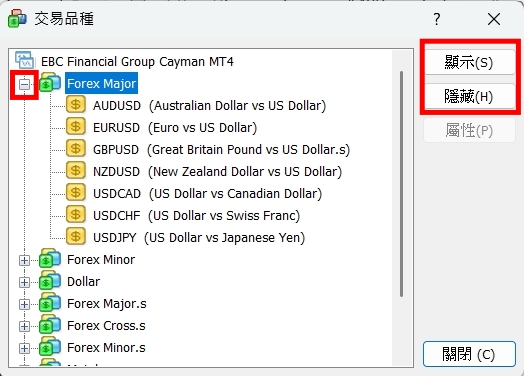Click the AUDUSD gold dollar symbol icon
Image resolution: width=524 pixels, height=376 pixels.
76,105
